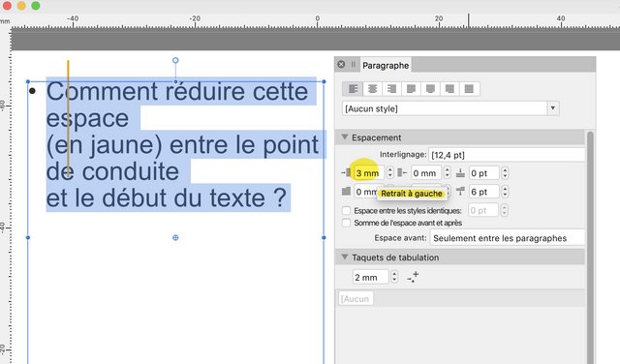Switch to the Paragraphe tab
The width and height of the screenshot is (620, 364).
(x=386, y=65)
